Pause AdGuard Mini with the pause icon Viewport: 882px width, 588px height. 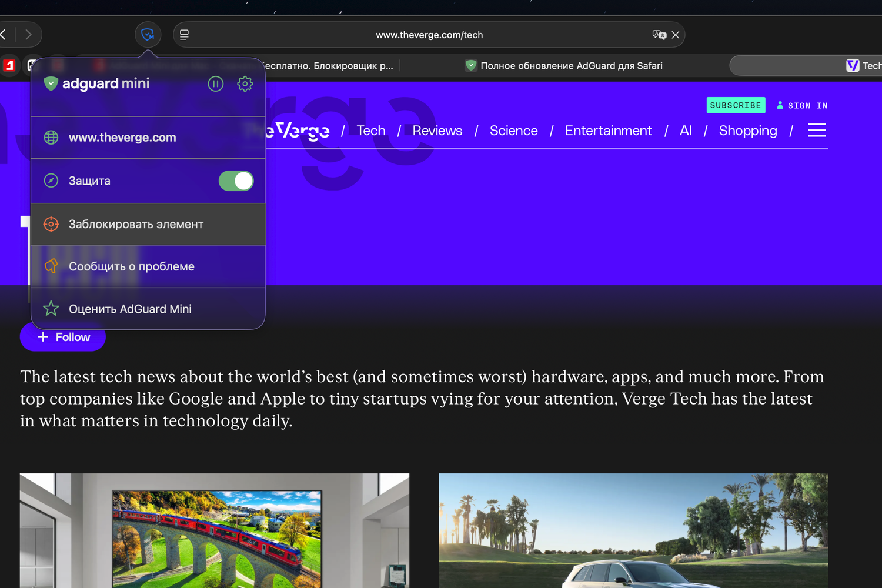click(216, 84)
